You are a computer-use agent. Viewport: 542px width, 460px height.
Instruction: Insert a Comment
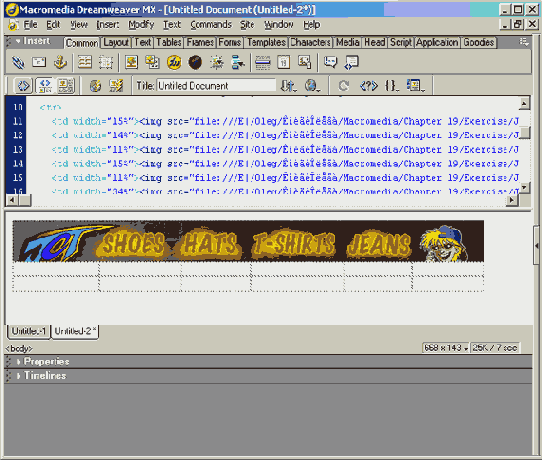click(330, 63)
